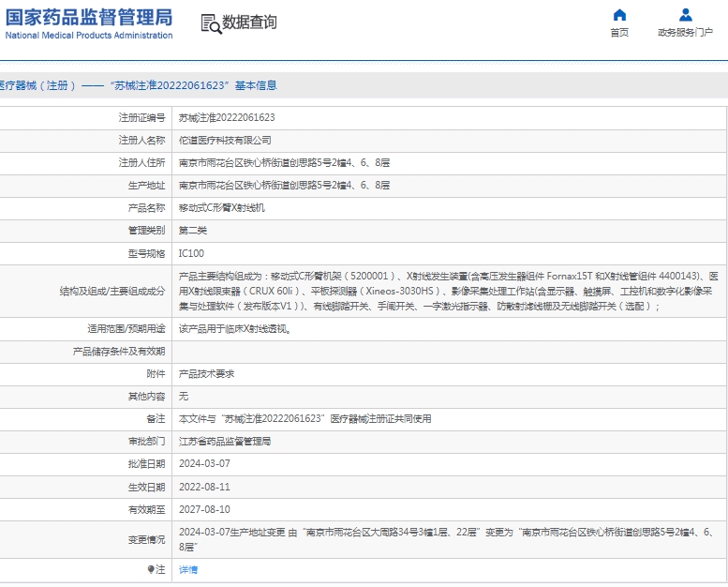The height and width of the screenshot is (587, 728).
Task: Click the 适用范围/预期用途 row label
Action: [x=126, y=329]
